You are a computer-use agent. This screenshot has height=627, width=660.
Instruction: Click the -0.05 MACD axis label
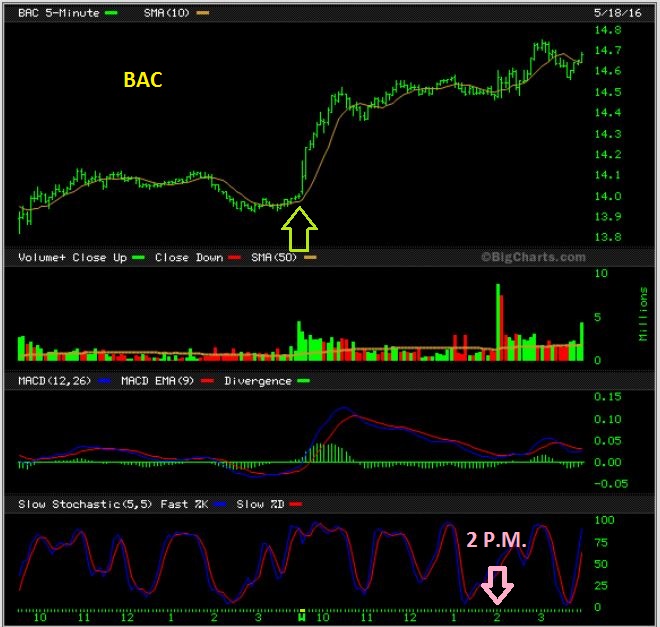611,484
